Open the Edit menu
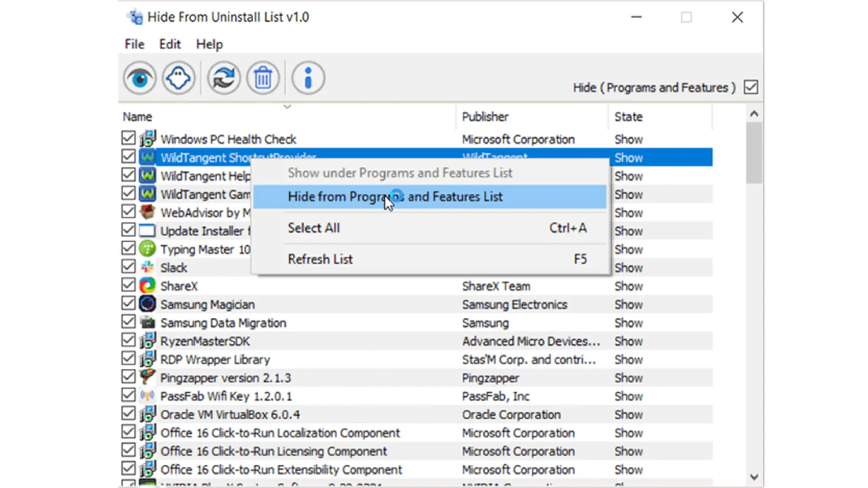This screenshot has width=868, height=488. point(170,44)
